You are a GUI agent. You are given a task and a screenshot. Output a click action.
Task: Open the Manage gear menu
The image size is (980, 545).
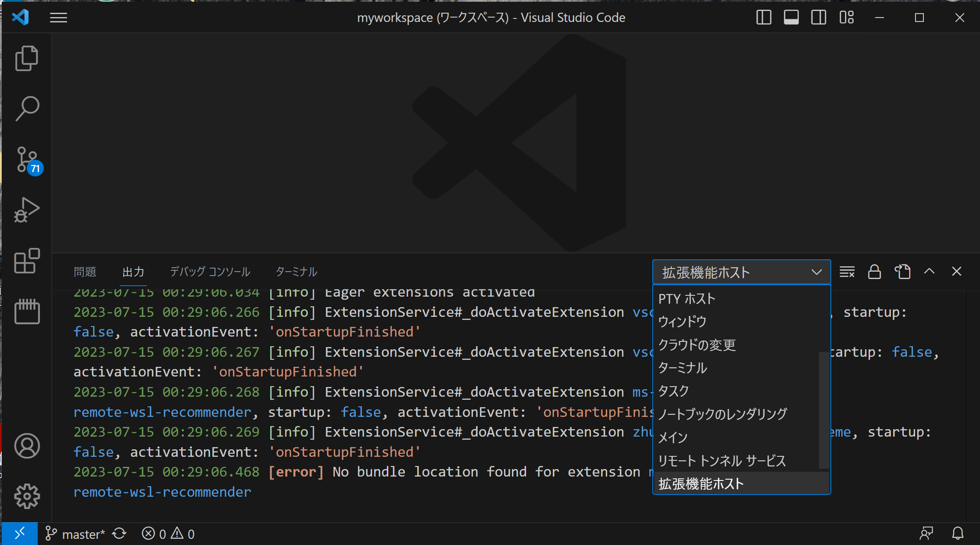pos(27,496)
